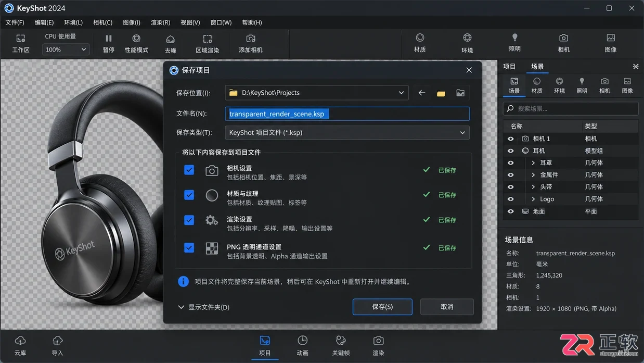Select the 照明 sub-tab icon in scene panel
644x363 pixels.
[582, 81]
